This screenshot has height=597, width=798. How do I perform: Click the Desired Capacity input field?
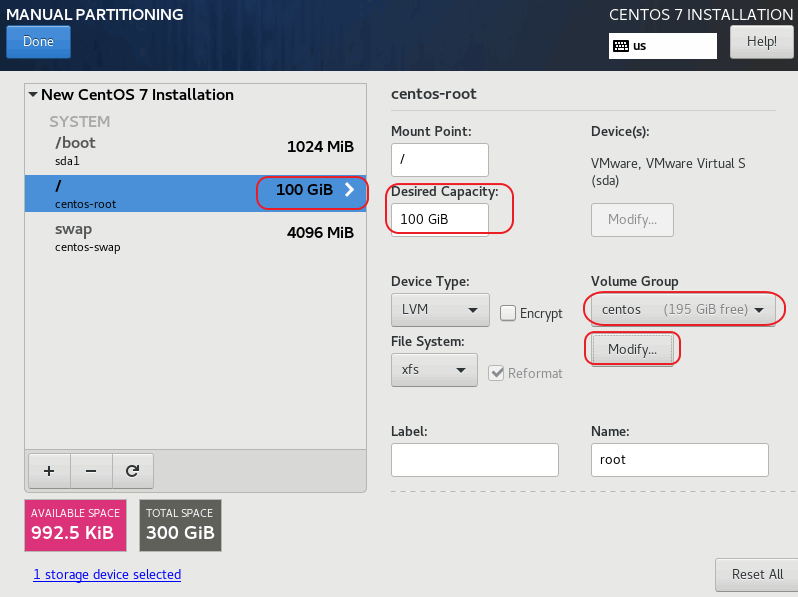point(439,219)
